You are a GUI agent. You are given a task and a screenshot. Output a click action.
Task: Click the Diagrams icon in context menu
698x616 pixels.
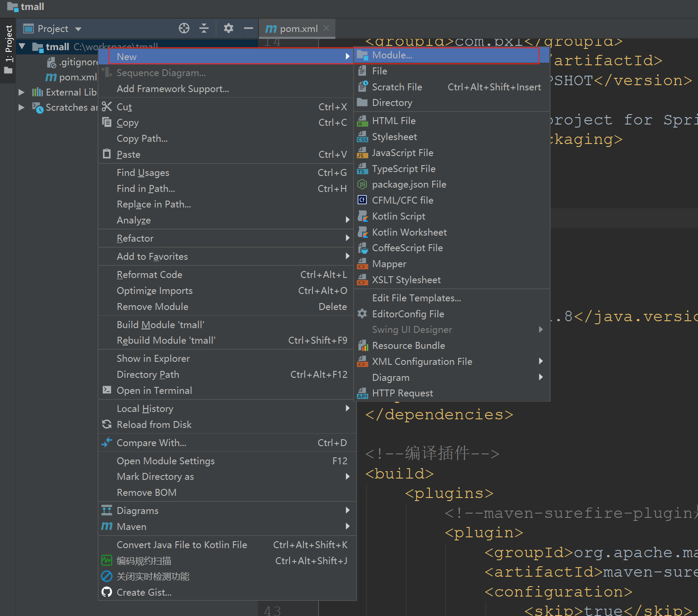[x=107, y=510]
